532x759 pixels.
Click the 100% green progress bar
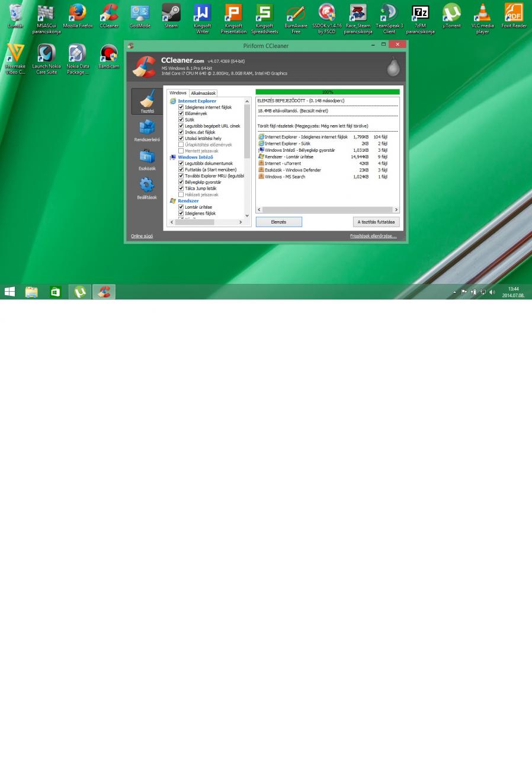[x=328, y=92]
